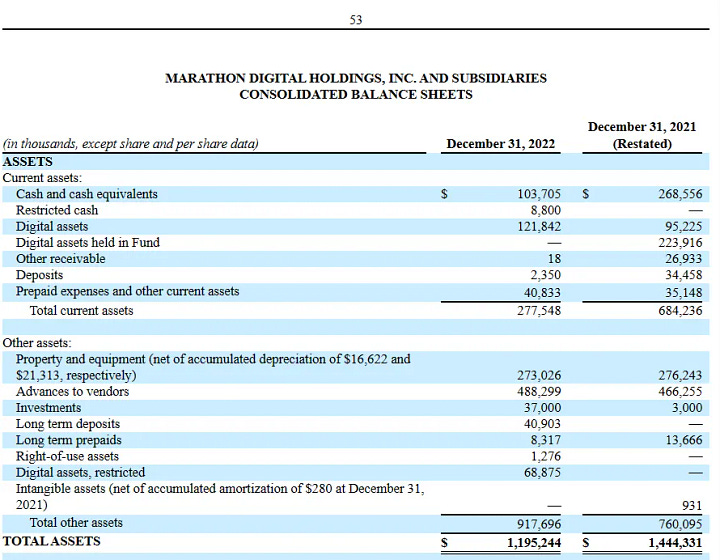Click the (Restated) label
The image size is (720, 560).
pyautogui.click(x=642, y=144)
